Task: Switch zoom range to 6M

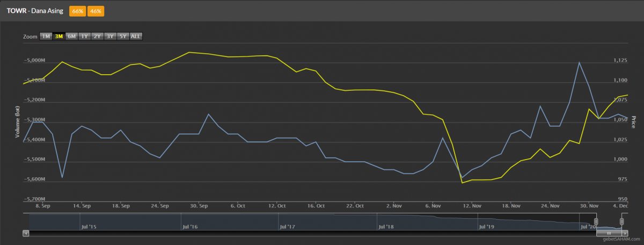Action: [x=72, y=37]
